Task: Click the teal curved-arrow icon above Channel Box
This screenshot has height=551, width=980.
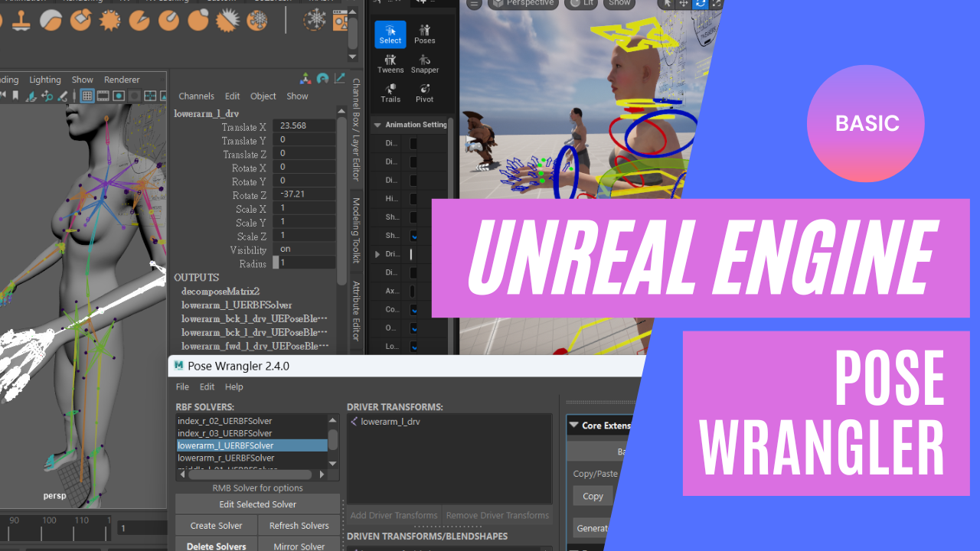Action: (x=322, y=78)
